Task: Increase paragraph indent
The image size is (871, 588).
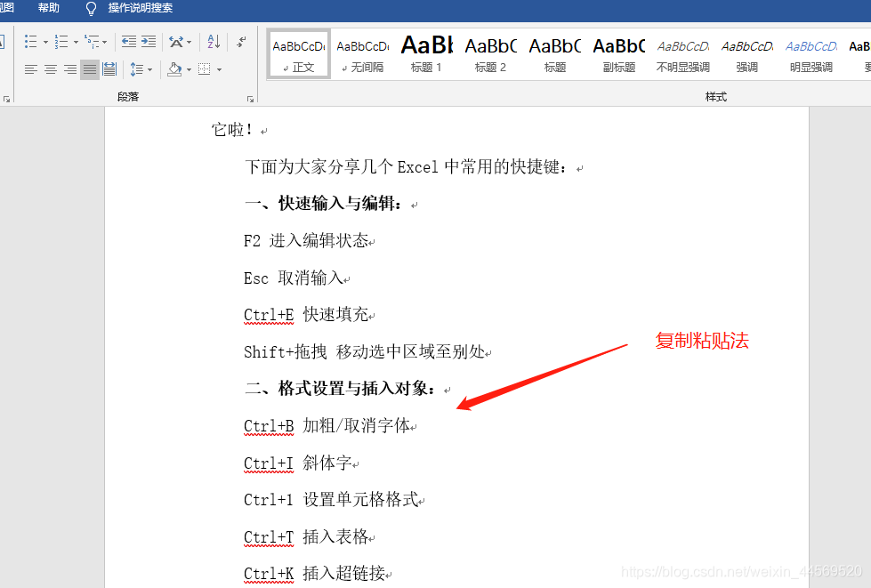Action: click(x=147, y=42)
